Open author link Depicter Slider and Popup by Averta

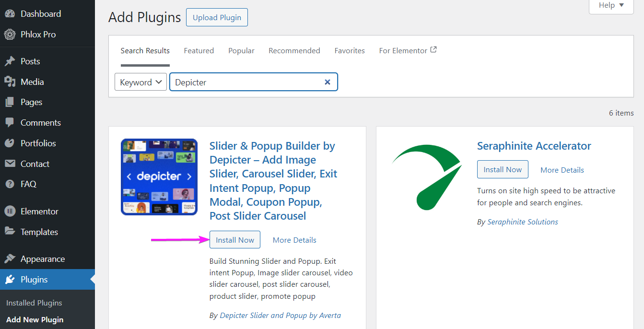pyautogui.click(x=281, y=316)
